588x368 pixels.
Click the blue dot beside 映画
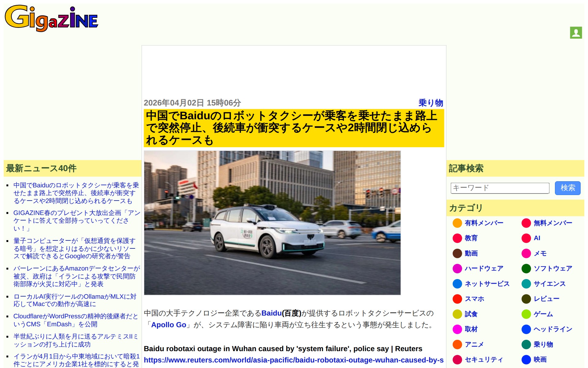pyautogui.click(x=526, y=359)
